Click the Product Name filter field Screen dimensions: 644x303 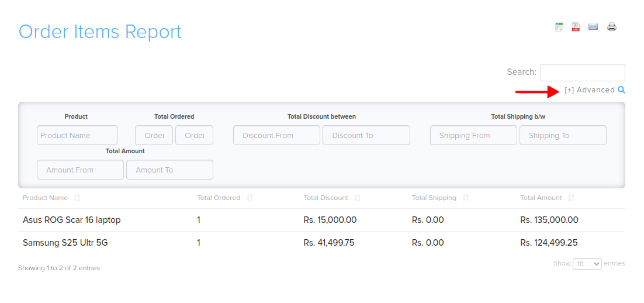click(x=77, y=135)
